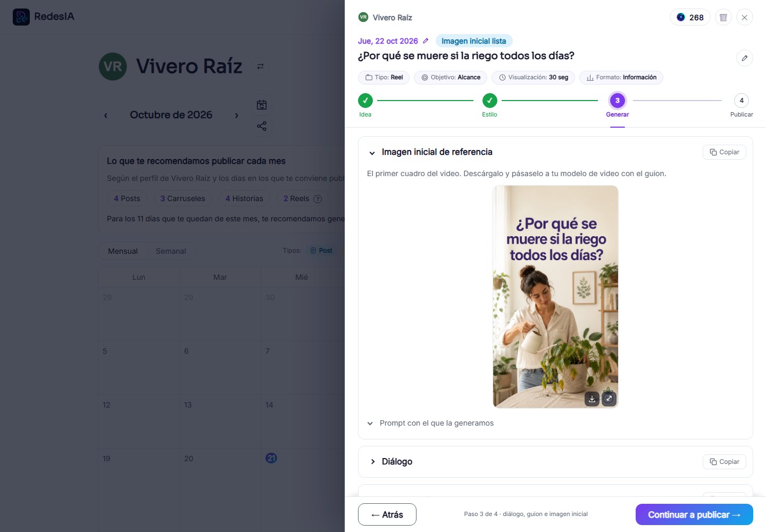Click the Jue, 22 oct 2026 date
Image resolution: width=766 pixels, height=532 pixels.
(x=388, y=41)
